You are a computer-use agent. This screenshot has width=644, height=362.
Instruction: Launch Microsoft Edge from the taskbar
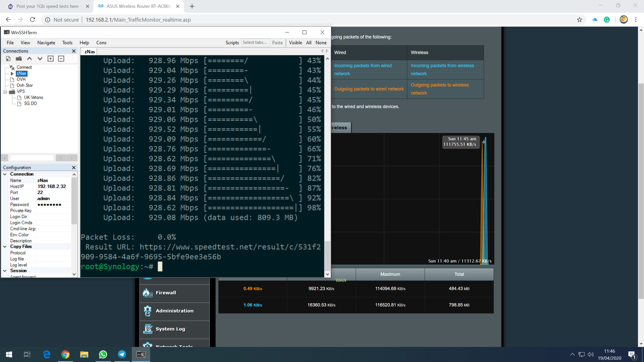[47, 354]
